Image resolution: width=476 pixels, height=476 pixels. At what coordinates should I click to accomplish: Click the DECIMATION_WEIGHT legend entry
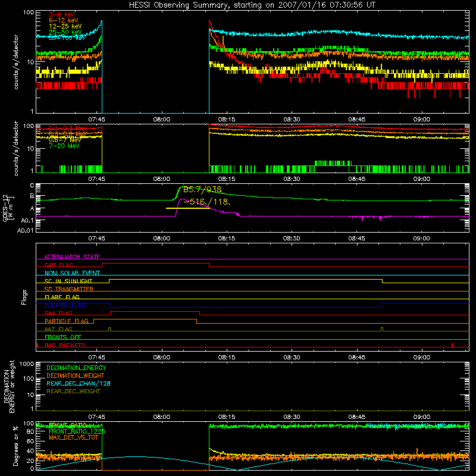[76, 375]
